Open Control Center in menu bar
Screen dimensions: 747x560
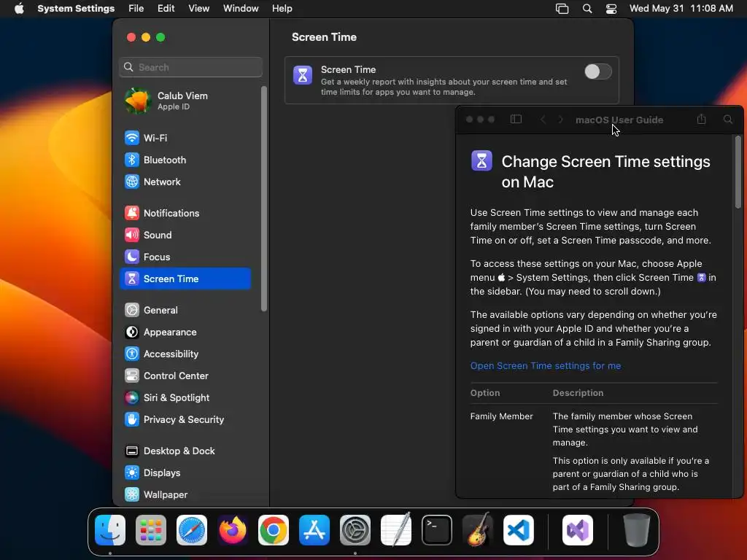point(611,9)
